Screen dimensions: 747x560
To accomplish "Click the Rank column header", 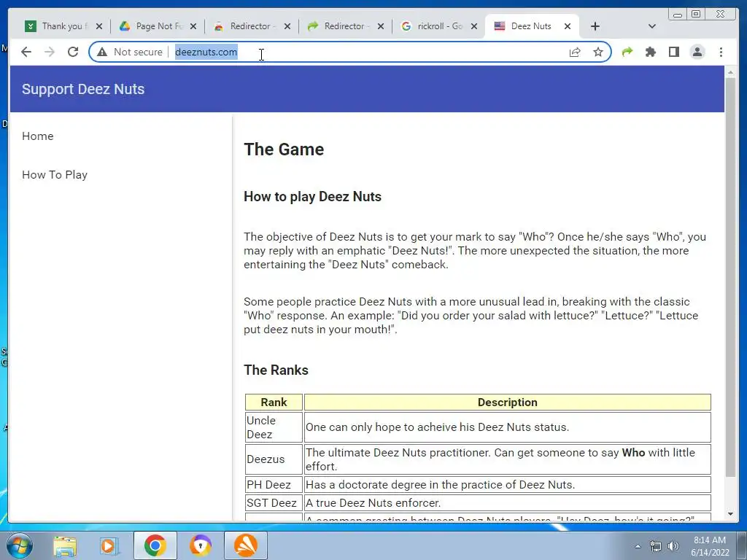I will pos(274,402).
